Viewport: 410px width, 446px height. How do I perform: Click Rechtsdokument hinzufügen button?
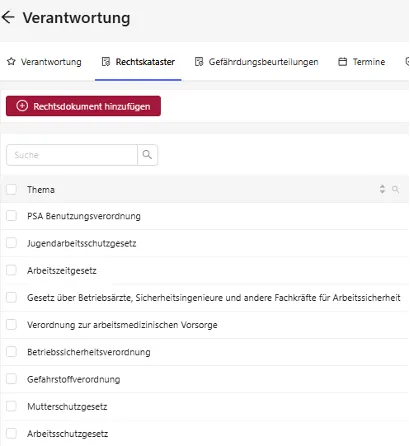coord(83,106)
